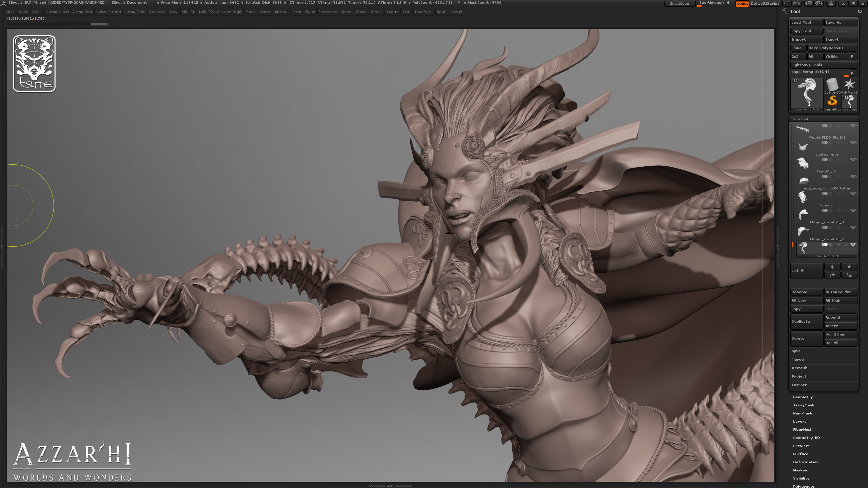Click the Fibers81_01 subtool thumbnail
The image size is (868, 488).
[x=803, y=163]
